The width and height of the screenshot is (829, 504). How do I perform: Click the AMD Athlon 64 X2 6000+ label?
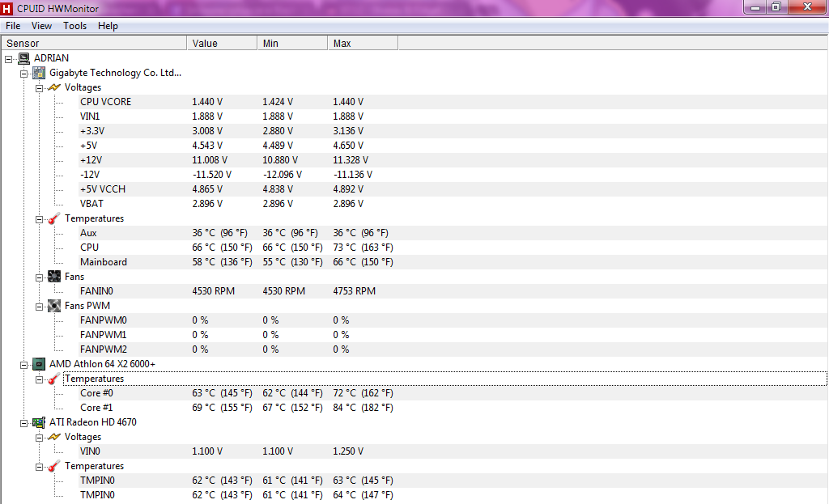102,364
